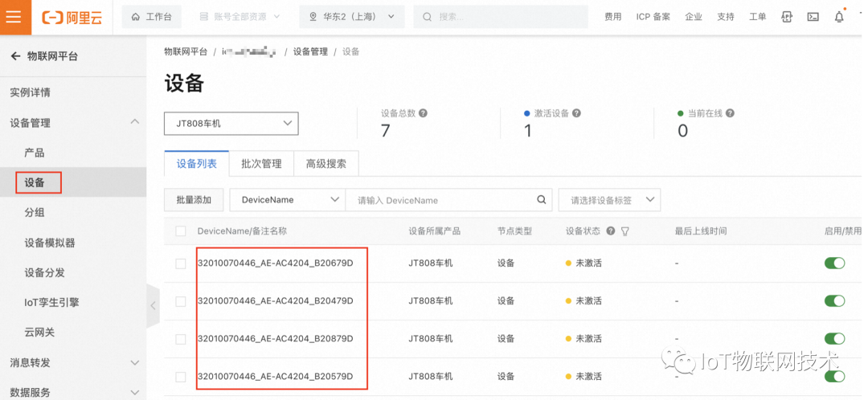Open the 费用 menu
The height and width of the screenshot is (400, 868).
612,17
